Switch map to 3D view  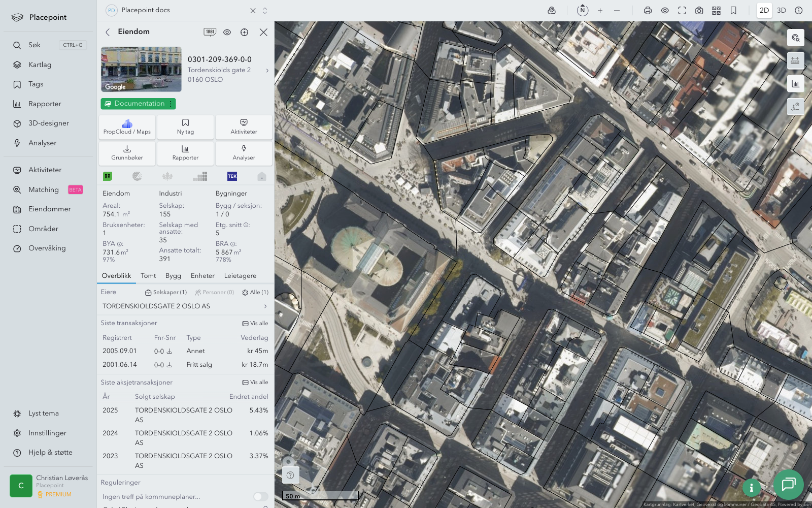click(x=781, y=11)
